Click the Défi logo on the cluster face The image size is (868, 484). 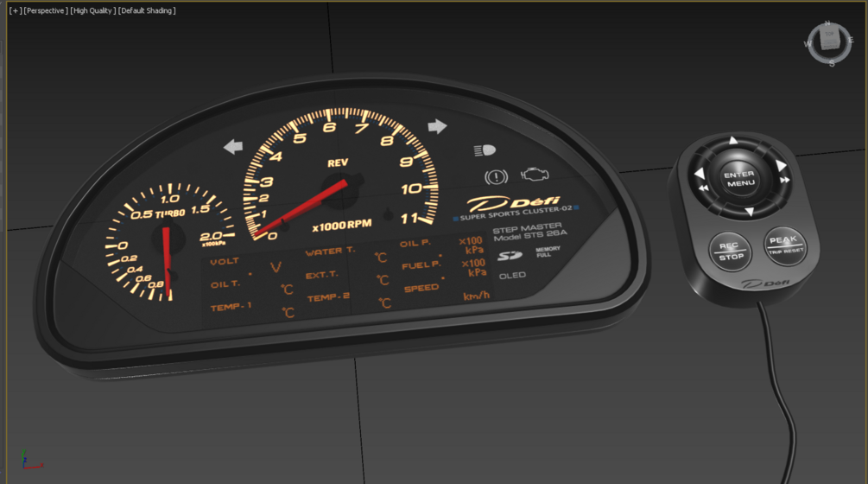coord(513,203)
